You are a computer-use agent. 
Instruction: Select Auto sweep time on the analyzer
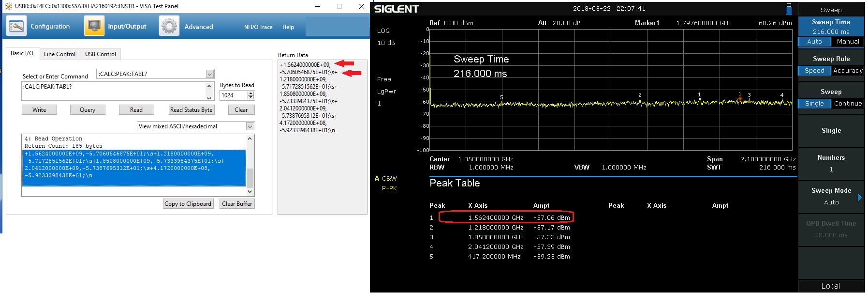click(814, 42)
